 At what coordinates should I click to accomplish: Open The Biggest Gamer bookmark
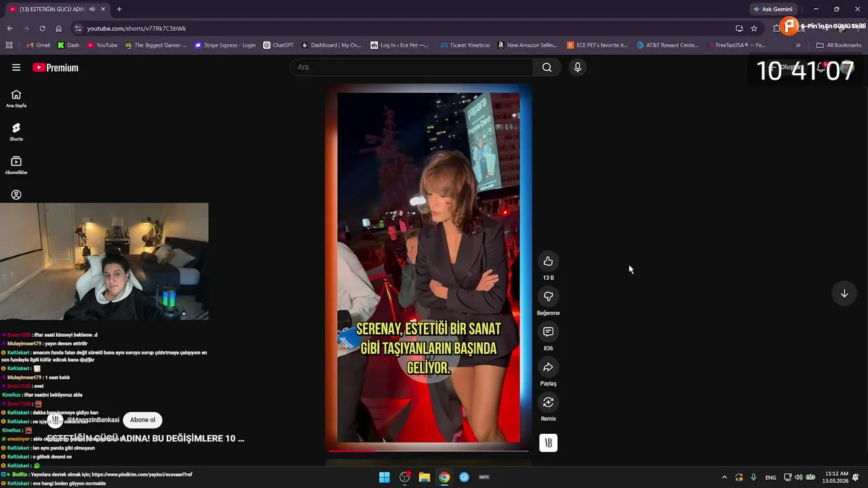pyautogui.click(x=156, y=45)
